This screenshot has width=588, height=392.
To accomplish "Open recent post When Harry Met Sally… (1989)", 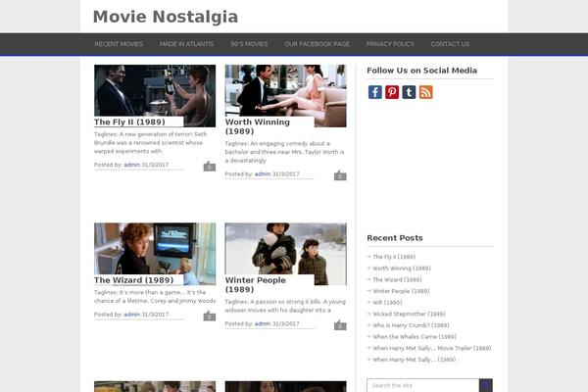I will [x=414, y=360].
